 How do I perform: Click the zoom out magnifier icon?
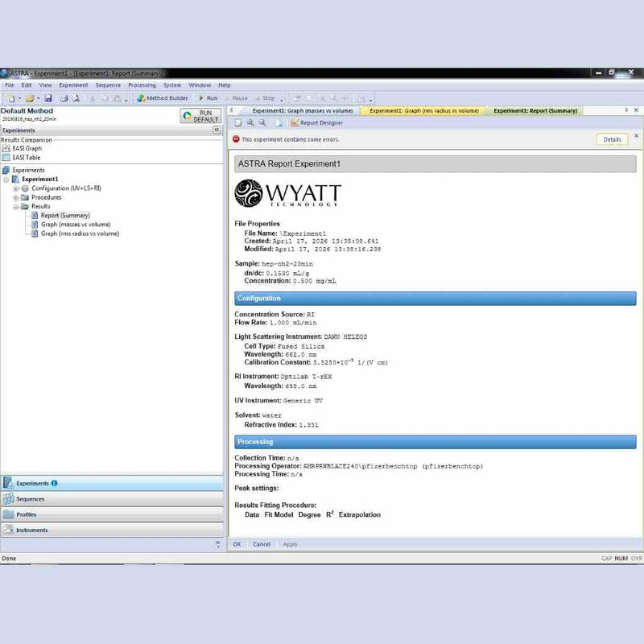pyautogui.click(x=262, y=123)
